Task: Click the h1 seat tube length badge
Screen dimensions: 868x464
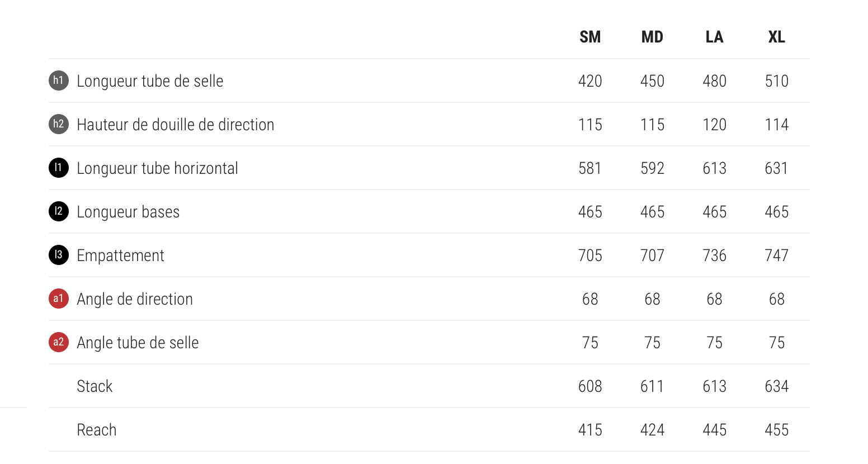Action: click(59, 81)
